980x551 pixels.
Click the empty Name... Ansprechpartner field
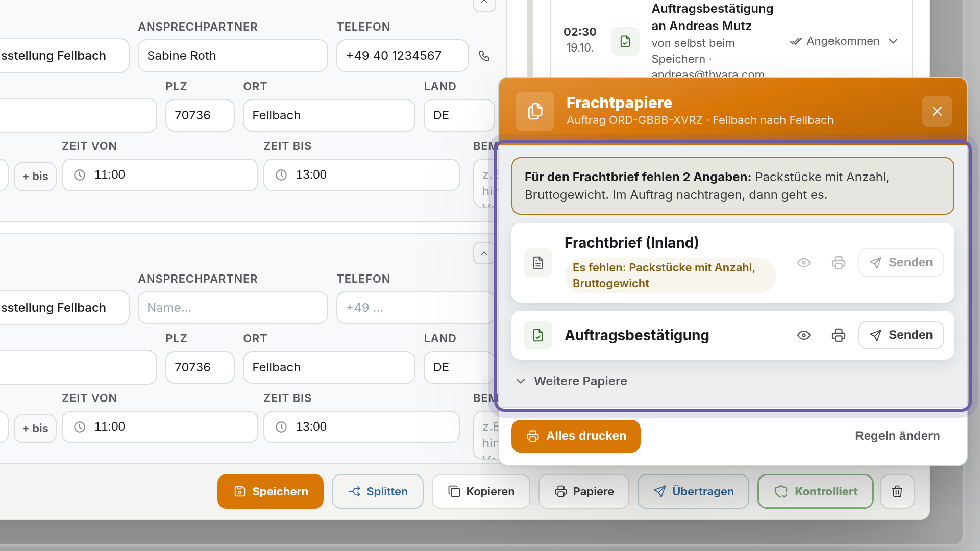(233, 308)
